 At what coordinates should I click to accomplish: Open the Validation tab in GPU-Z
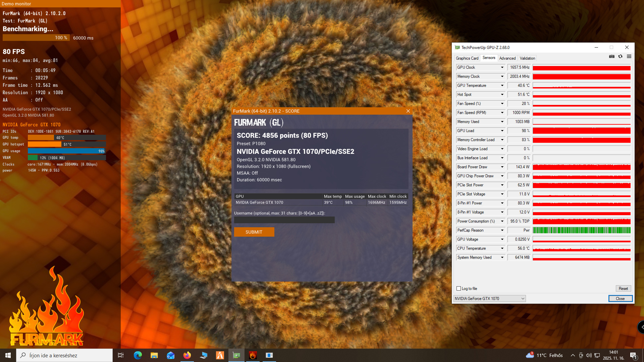(527, 58)
